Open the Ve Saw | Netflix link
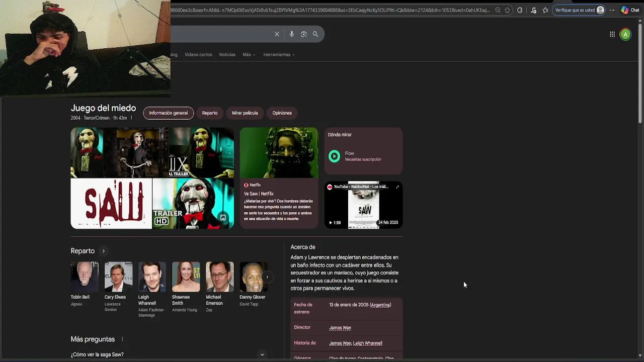This screenshot has width=644, height=362. [259, 194]
